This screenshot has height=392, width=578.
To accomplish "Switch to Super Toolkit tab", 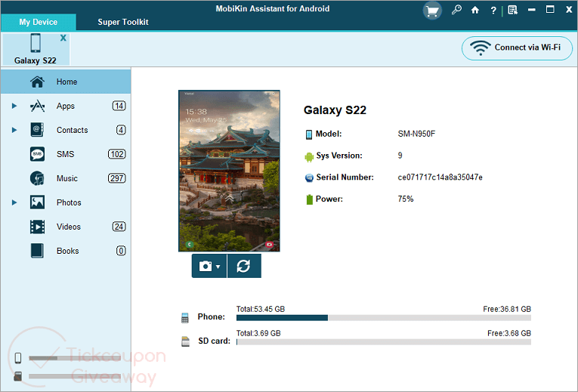I will pos(122,22).
